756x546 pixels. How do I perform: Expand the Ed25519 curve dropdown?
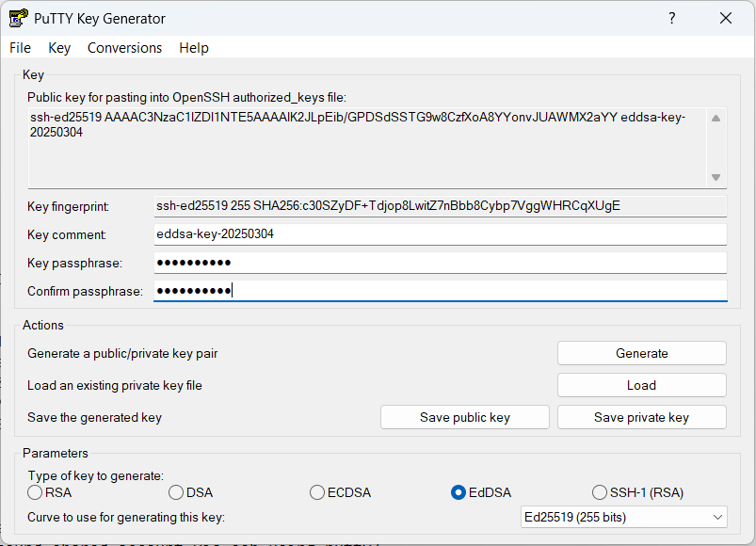point(623,517)
